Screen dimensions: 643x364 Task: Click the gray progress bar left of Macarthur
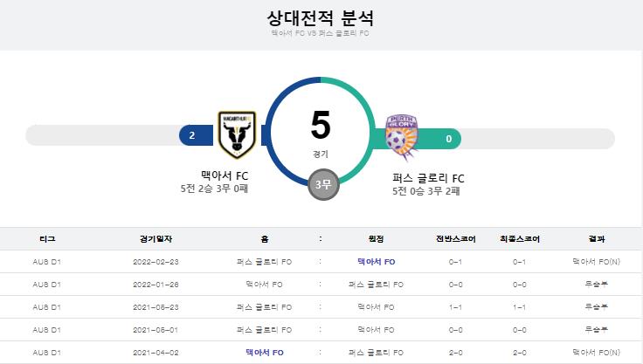[102, 135]
